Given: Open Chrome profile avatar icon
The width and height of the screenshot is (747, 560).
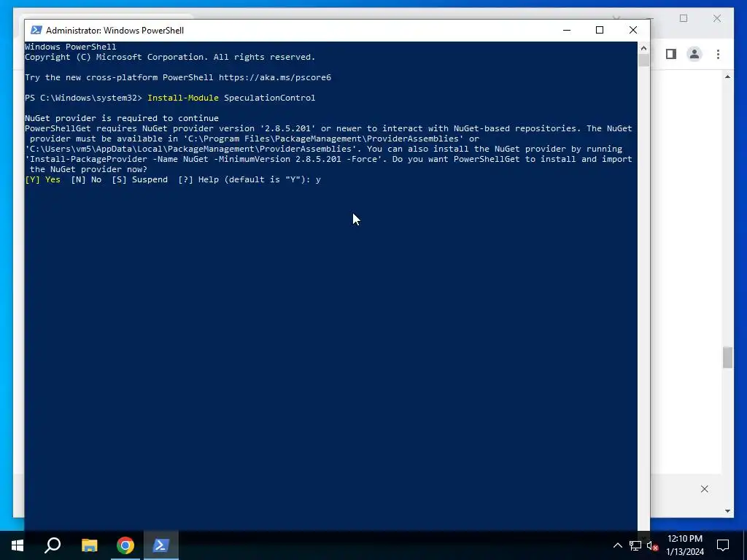Looking at the screenshot, I should tap(694, 54).
